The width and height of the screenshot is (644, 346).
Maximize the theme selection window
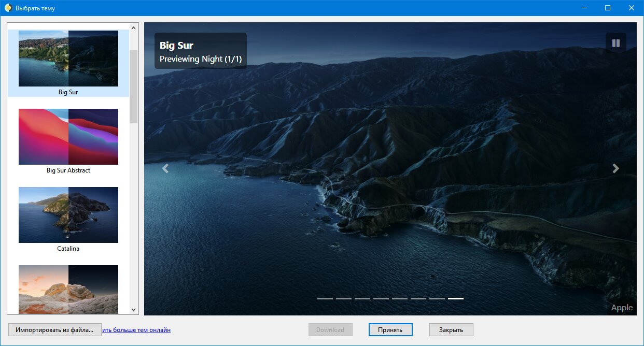608,8
